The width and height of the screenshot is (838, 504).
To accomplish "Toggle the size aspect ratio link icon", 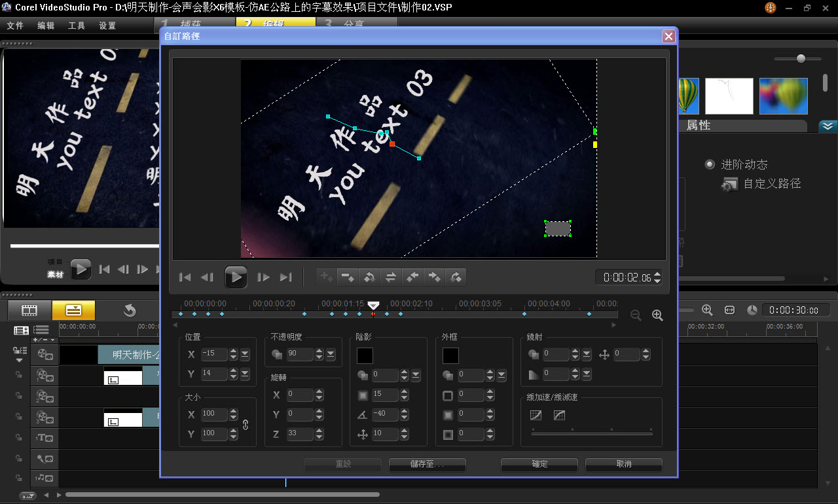I will coord(246,424).
